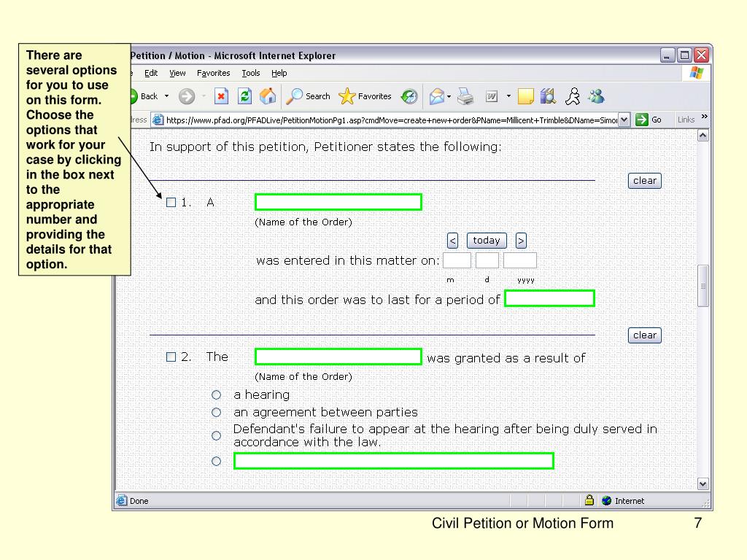Open the address bar dropdown list
The height and width of the screenshot is (560, 747).
[624, 120]
